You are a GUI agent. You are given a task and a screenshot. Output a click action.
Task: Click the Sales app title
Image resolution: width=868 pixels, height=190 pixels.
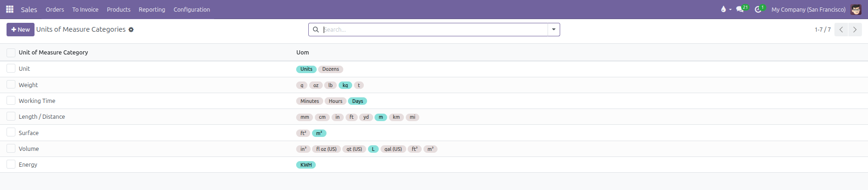click(29, 9)
